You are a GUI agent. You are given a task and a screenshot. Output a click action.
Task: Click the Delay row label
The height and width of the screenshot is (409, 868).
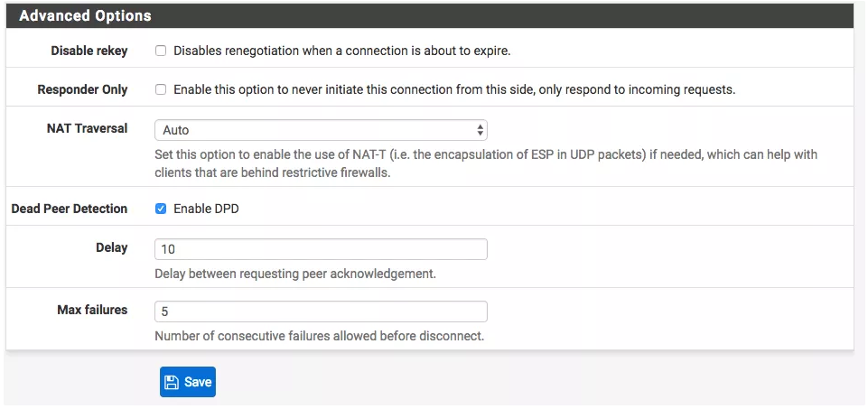tap(111, 247)
